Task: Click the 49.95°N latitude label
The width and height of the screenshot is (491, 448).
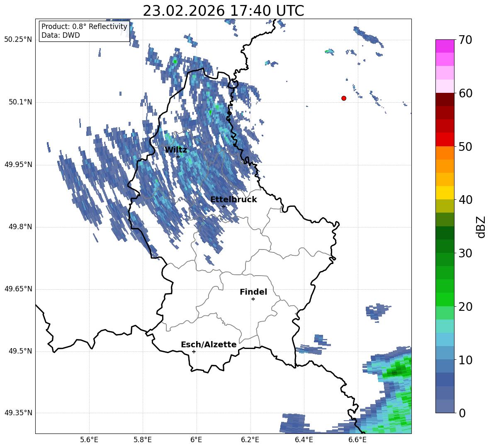Action: point(18,164)
